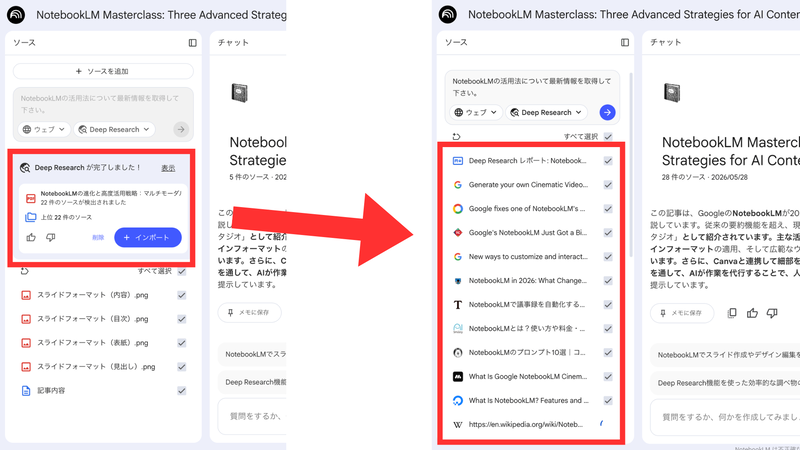Toggle すべて選択 checkbox in right screenshot
Image resolution: width=800 pixels, height=450 pixels.
pos(608,136)
